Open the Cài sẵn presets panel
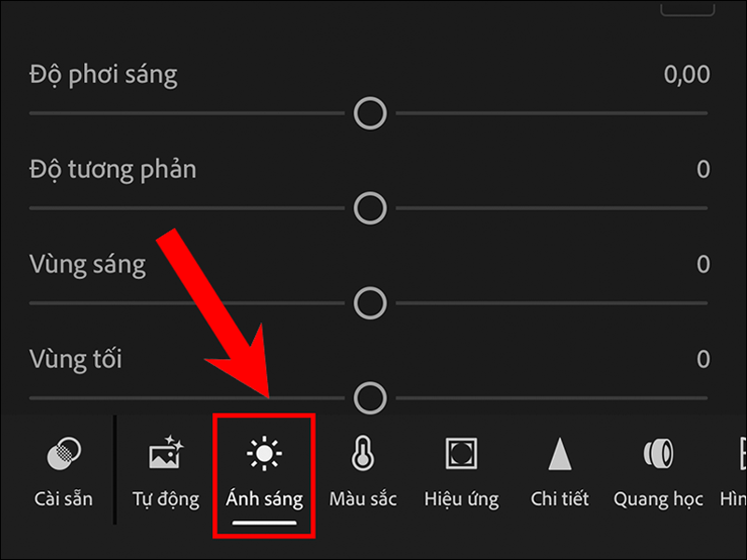The image size is (747, 560). pyautogui.click(x=63, y=471)
